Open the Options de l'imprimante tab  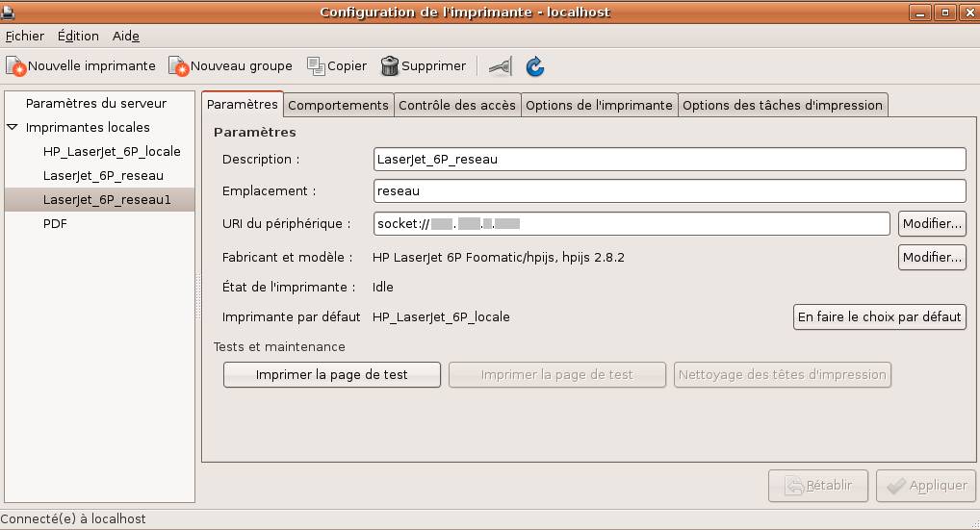point(599,105)
